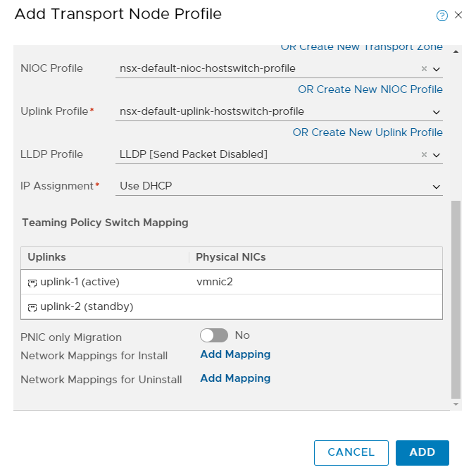This screenshot has width=476, height=472.
Task: Add Mapping for Network Mappings for Install
Action: (x=235, y=354)
